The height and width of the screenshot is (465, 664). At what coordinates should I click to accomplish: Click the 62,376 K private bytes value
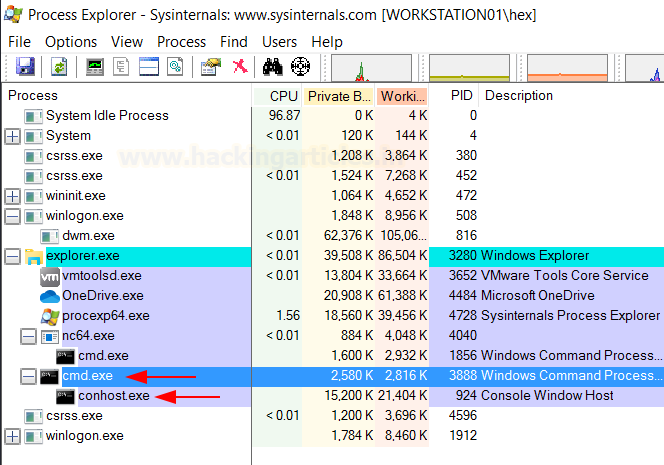pyautogui.click(x=349, y=236)
